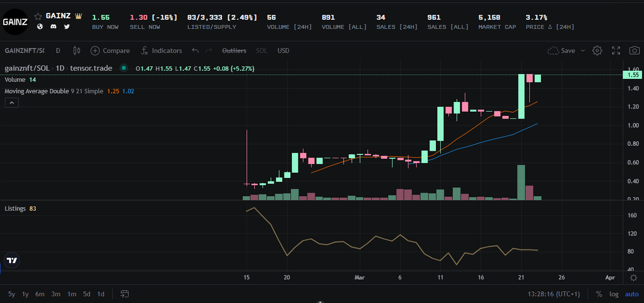Image resolution: width=644 pixels, height=303 pixels.
Task: Select the tall green candle at Mar 21
Action: 521,97
